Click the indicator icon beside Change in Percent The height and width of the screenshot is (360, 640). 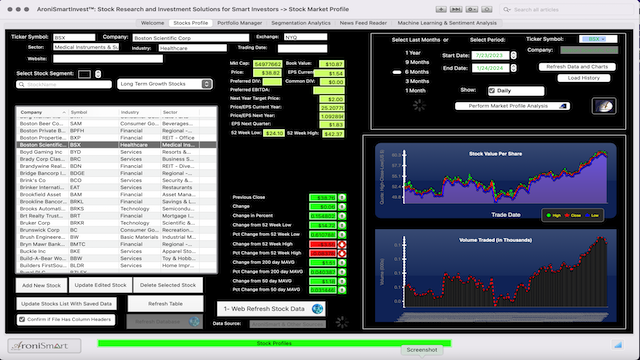342,216
